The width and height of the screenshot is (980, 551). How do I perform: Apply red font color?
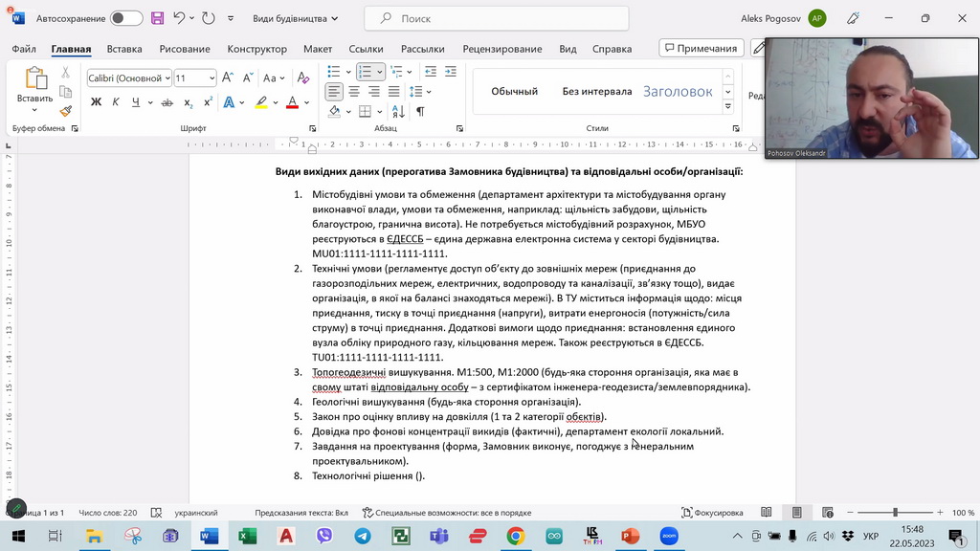pos(292,101)
